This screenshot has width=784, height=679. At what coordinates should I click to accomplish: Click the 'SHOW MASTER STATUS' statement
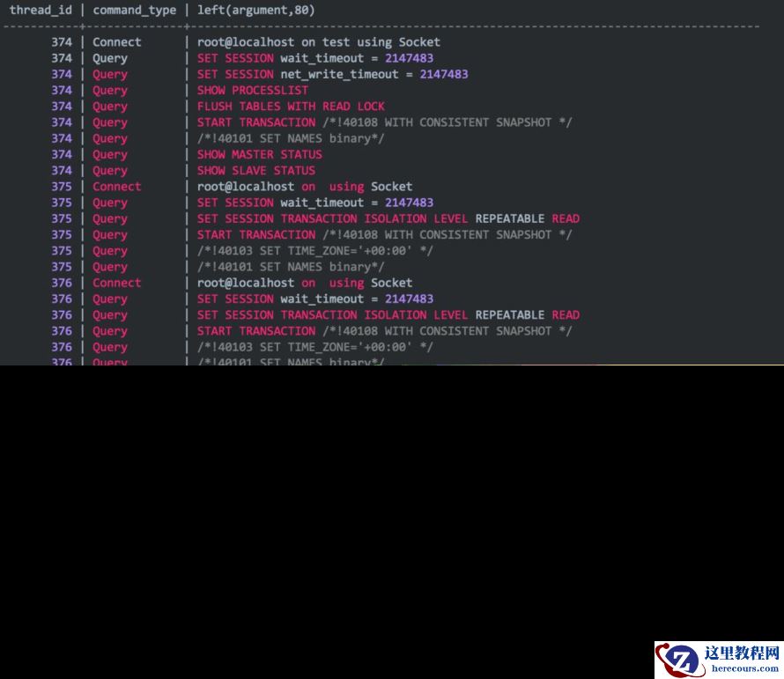tap(260, 154)
